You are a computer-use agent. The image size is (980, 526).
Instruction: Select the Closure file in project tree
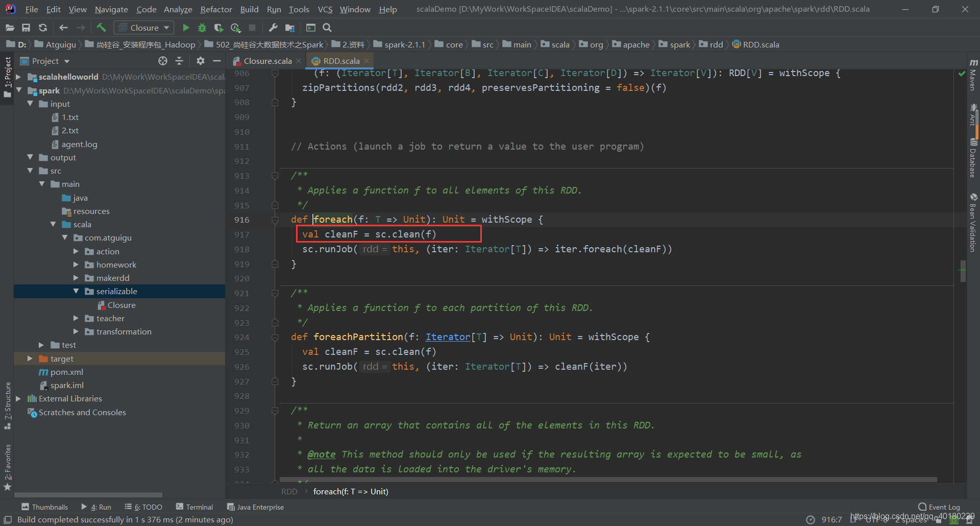pos(121,305)
